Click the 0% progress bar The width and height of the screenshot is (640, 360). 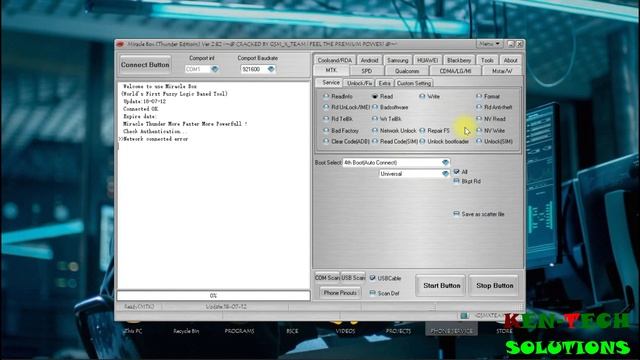pyautogui.click(x=213, y=295)
